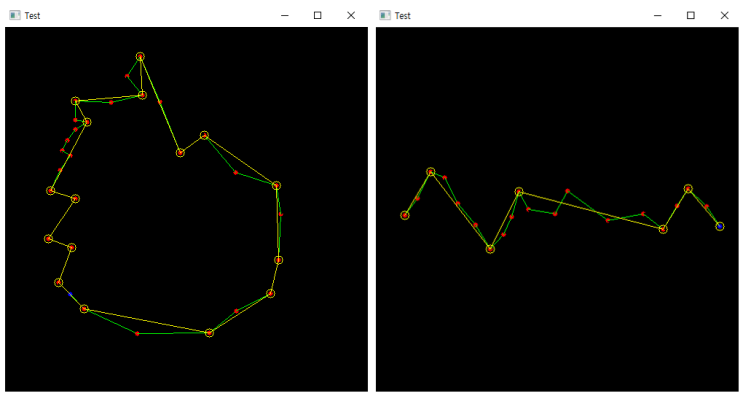Pick the blue point on the left polyline

pos(70,294)
